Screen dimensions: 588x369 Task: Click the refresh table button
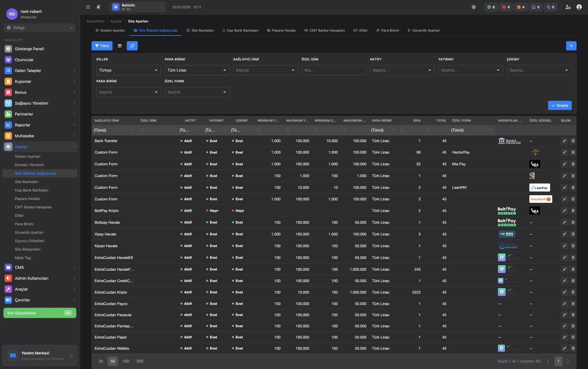point(132,46)
